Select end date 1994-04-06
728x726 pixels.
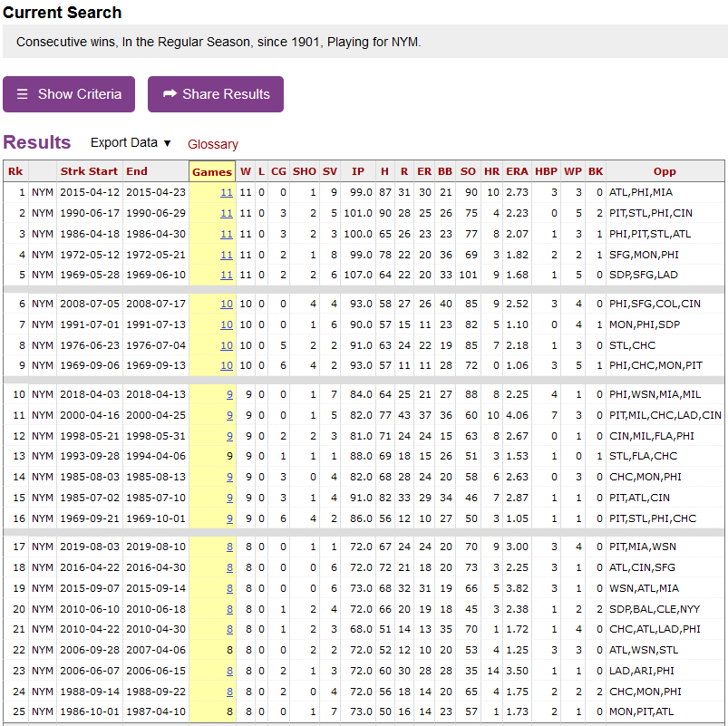(156, 456)
